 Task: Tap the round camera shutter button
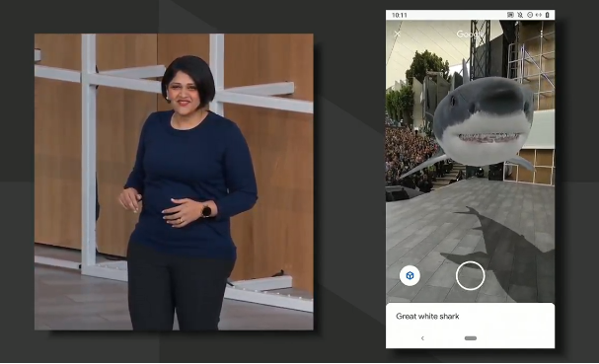471,276
